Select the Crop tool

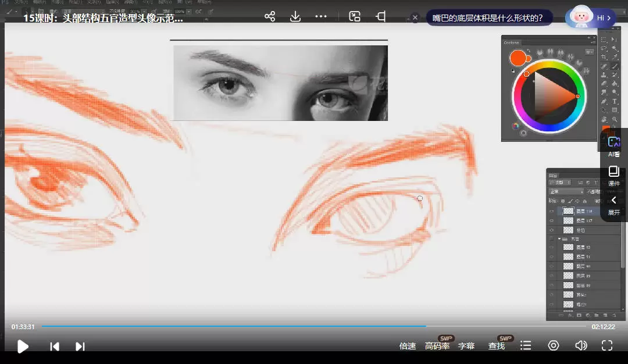coord(604,57)
